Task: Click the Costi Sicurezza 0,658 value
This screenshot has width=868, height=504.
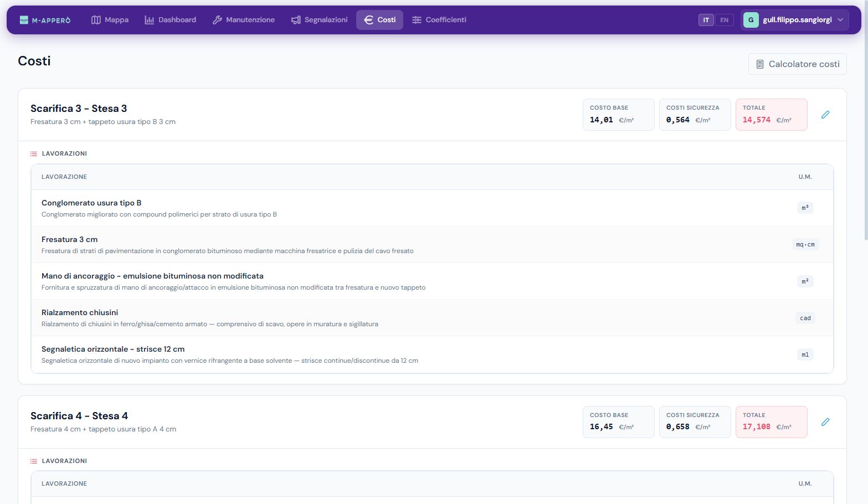Action: pyautogui.click(x=678, y=427)
